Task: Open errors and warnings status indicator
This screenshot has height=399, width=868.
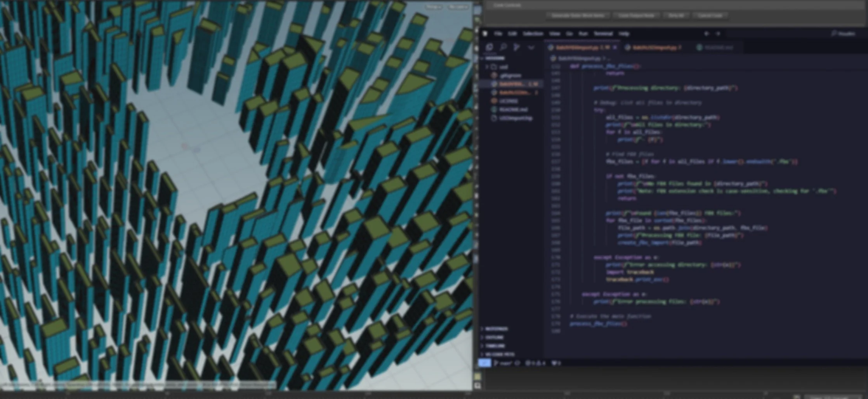Action: pos(535,363)
